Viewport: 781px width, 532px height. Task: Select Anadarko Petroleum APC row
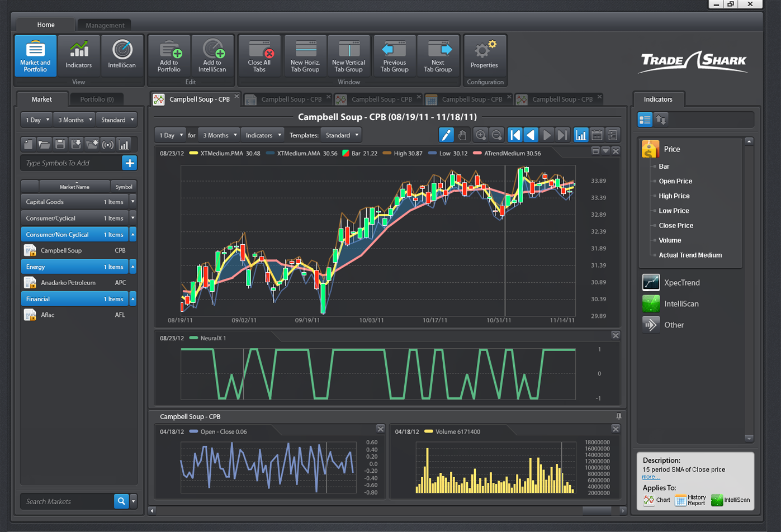[x=78, y=283]
